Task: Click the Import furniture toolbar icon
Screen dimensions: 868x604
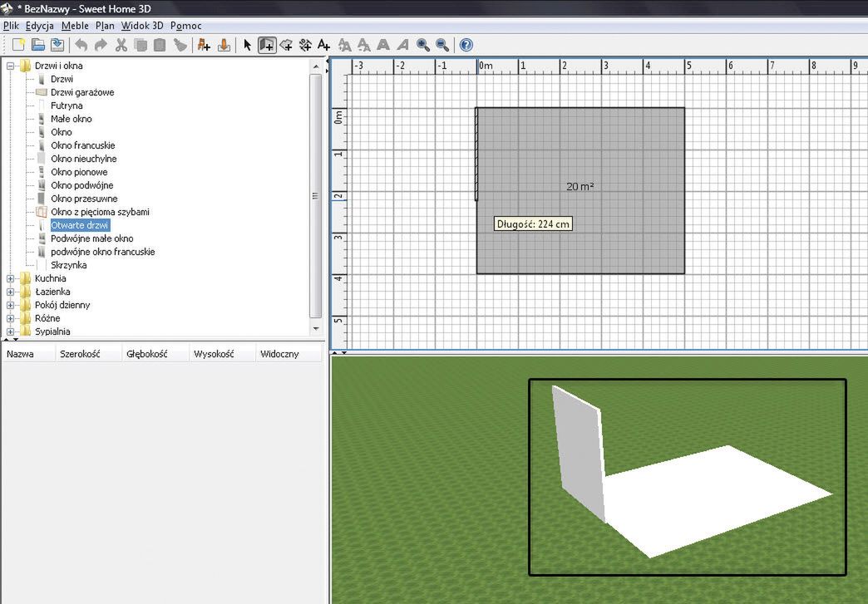Action: point(224,45)
